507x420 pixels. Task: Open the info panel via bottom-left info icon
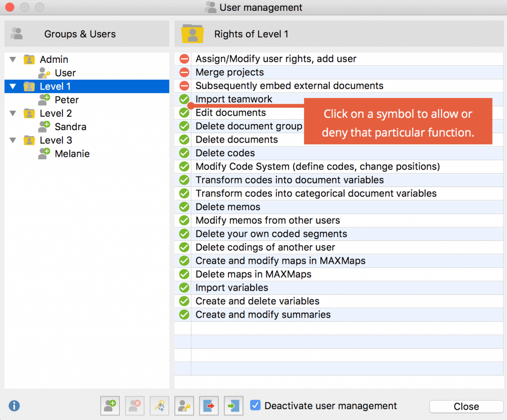click(14, 406)
